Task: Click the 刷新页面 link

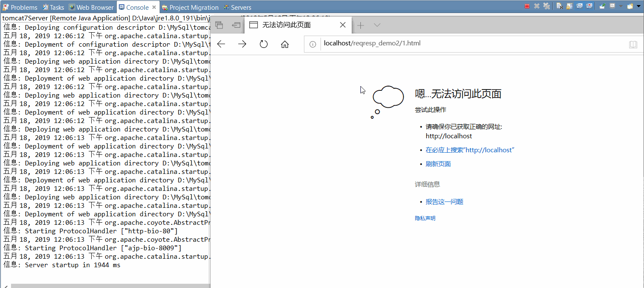Action: [438, 164]
